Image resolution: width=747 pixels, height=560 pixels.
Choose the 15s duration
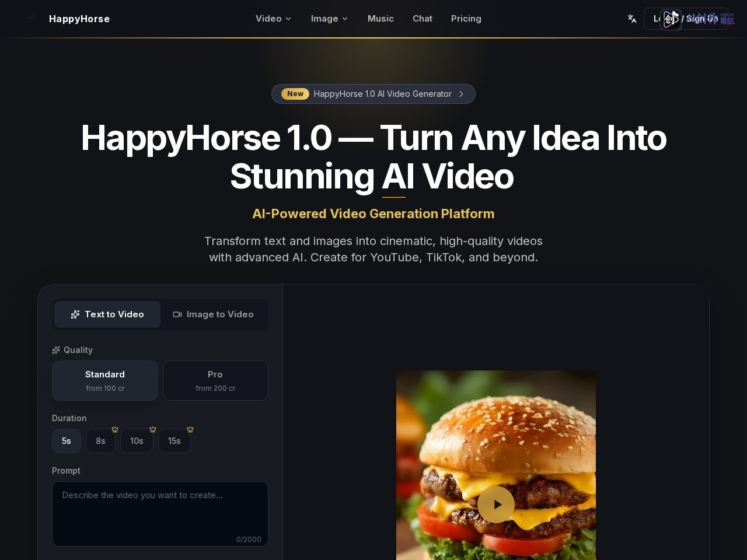tap(174, 441)
